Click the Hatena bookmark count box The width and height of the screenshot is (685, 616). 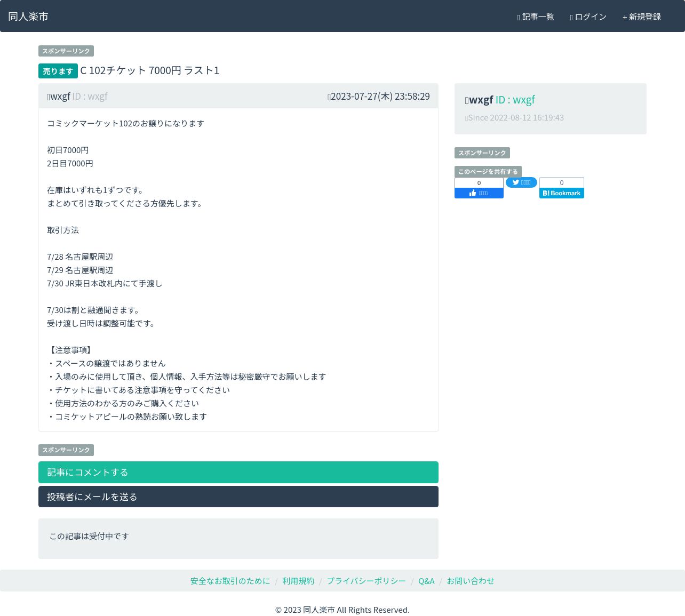coord(562,182)
